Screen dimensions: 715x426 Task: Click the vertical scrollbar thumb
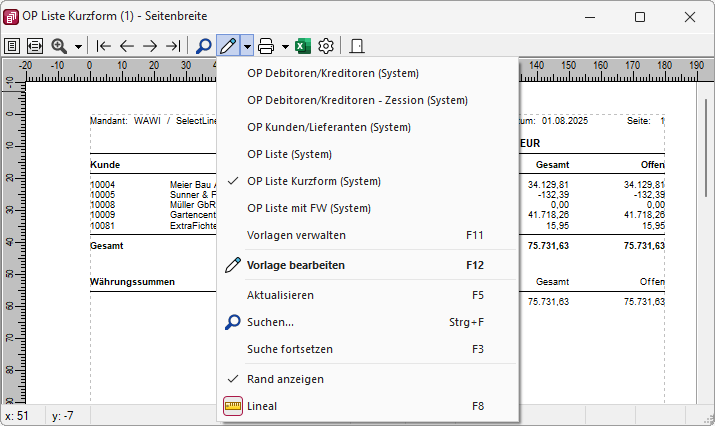tap(705, 148)
